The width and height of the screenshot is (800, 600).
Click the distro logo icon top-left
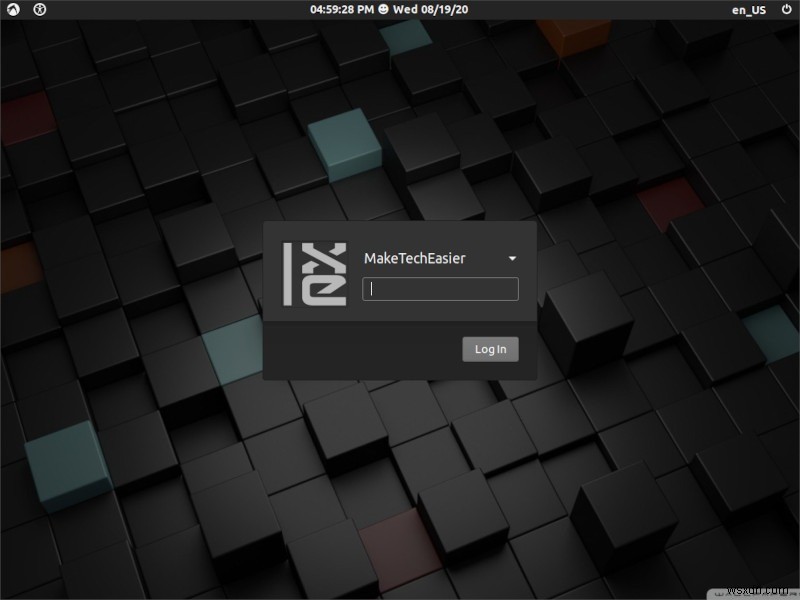coord(11,10)
